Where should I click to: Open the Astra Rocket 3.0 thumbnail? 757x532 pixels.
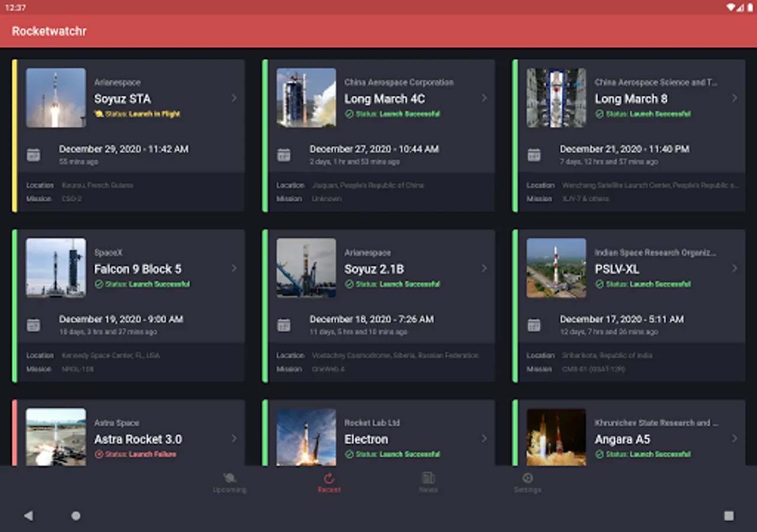(x=56, y=437)
